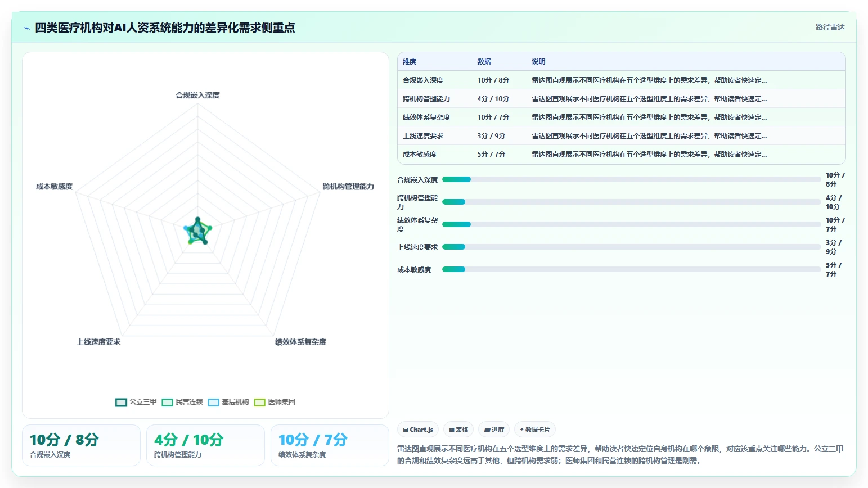868x488 pixels.
Task: Click radar axis label 上线速度要求
Action: point(98,342)
